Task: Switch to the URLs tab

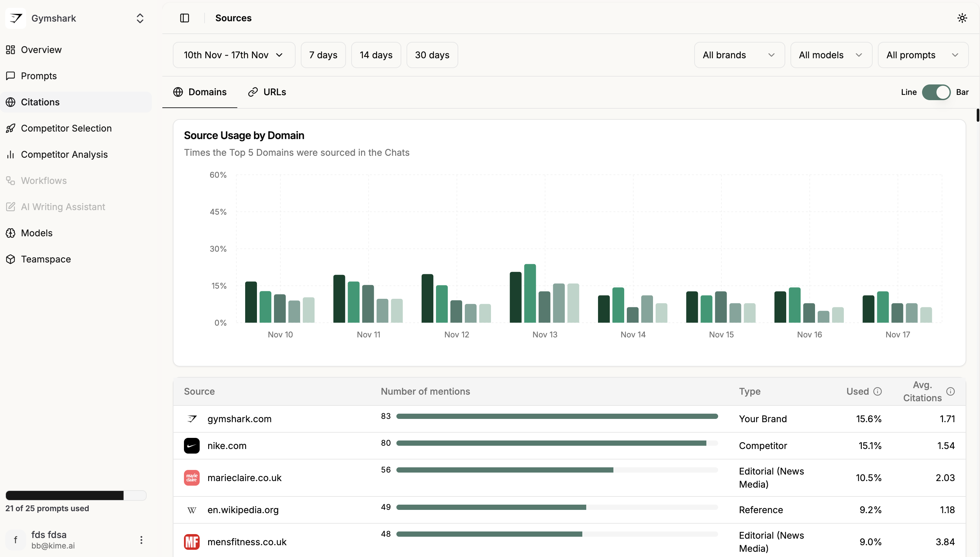Action: point(267,92)
